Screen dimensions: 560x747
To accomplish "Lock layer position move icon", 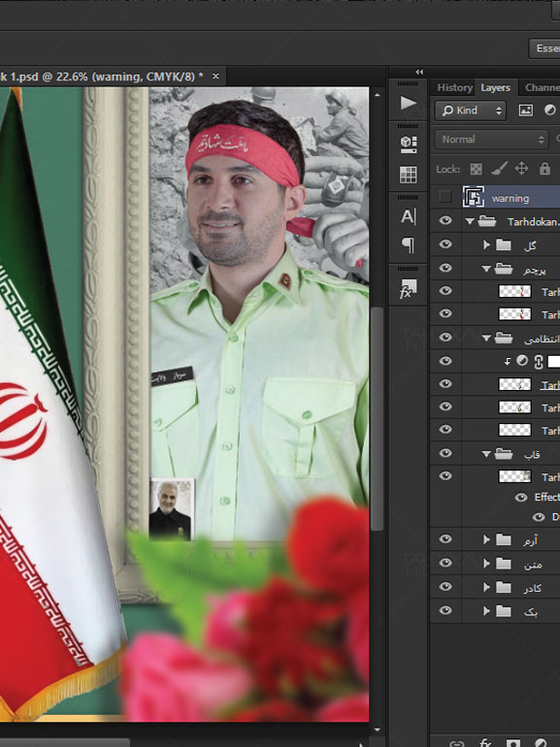I will [521, 168].
